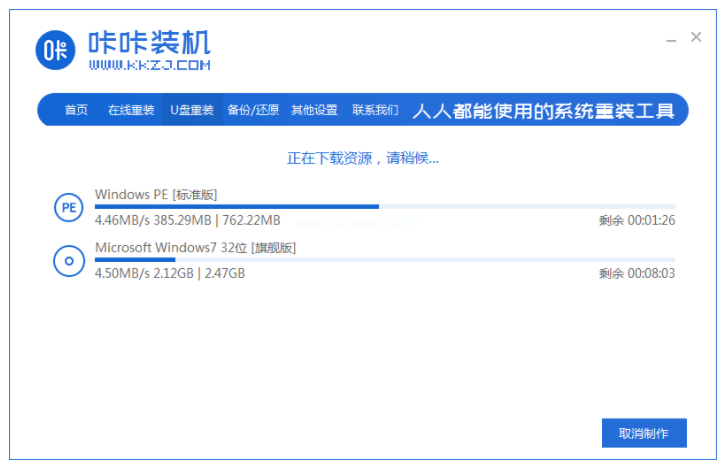
Task: Click the Windows PE download progress bar
Action: click(x=384, y=206)
